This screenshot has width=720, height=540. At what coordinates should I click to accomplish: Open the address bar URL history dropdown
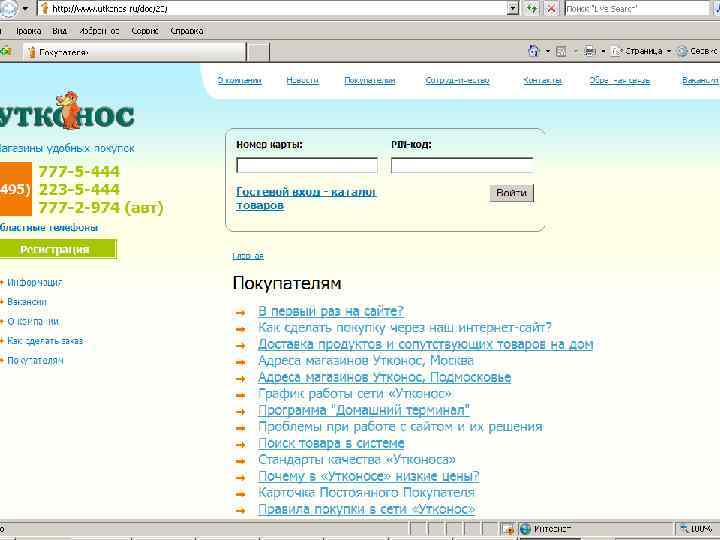coord(513,8)
